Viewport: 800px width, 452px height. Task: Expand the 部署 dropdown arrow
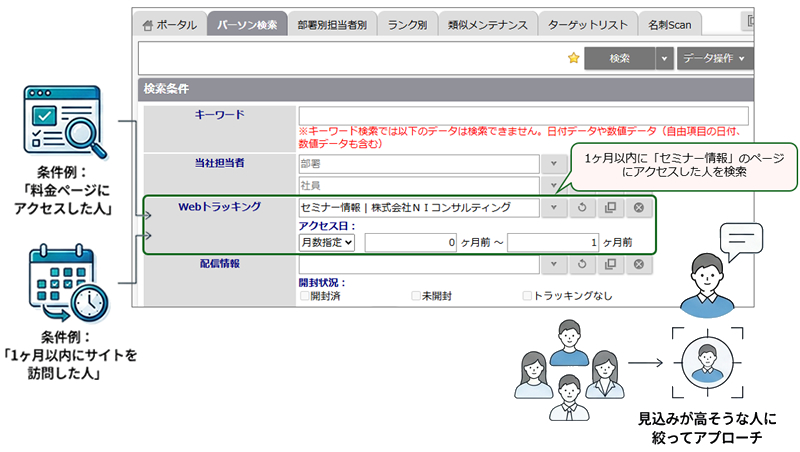(x=554, y=164)
